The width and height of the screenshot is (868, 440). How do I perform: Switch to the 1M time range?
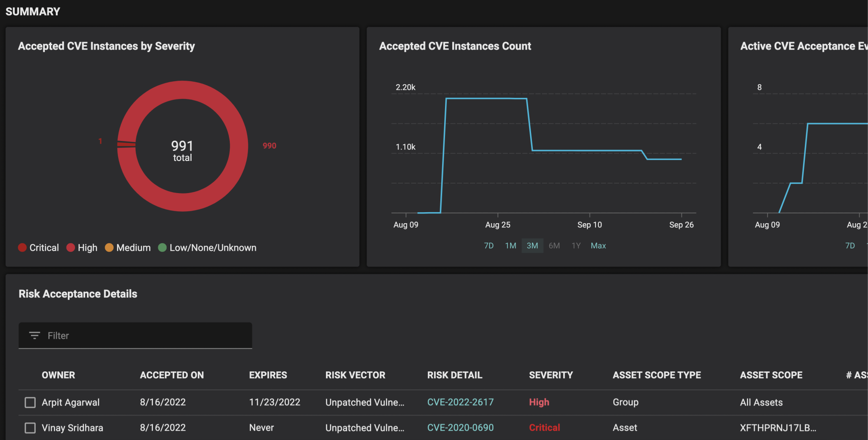pos(511,246)
